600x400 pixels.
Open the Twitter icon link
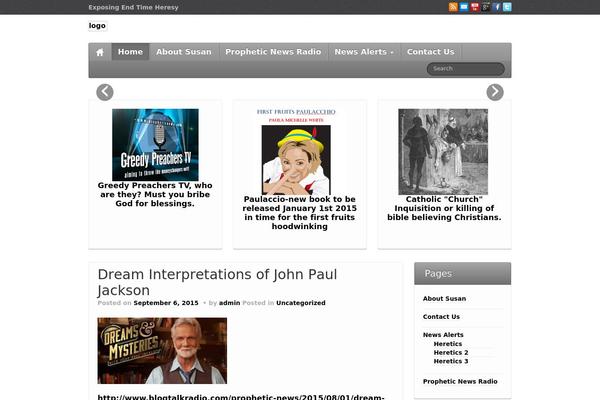pos(507,7)
